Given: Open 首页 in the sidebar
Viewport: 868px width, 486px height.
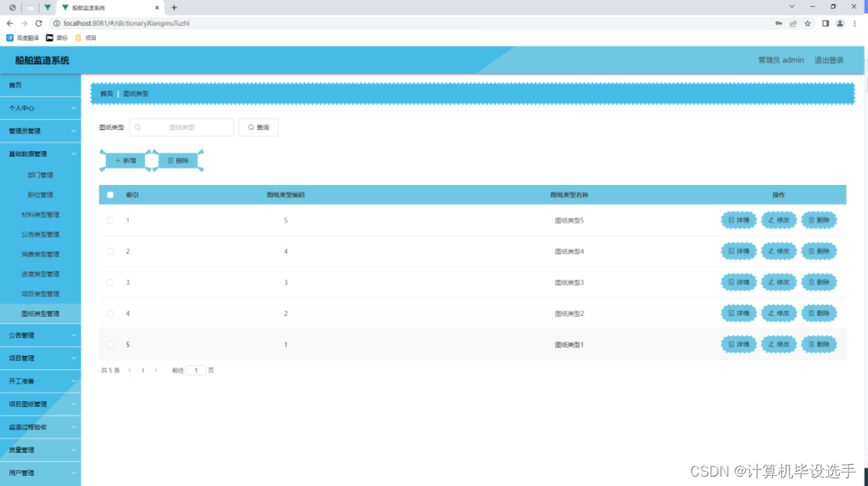Looking at the screenshot, I should tap(41, 85).
